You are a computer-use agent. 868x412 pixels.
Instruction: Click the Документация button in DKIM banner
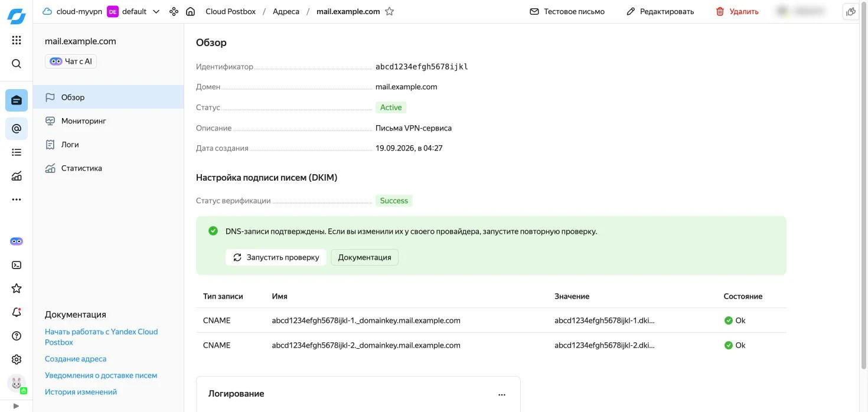point(364,257)
